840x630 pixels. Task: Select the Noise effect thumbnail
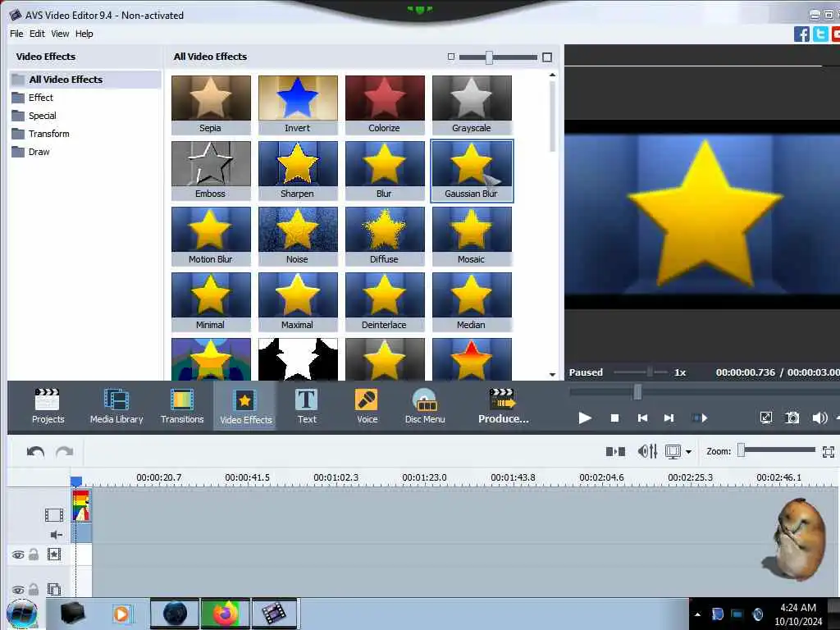[298, 236]
